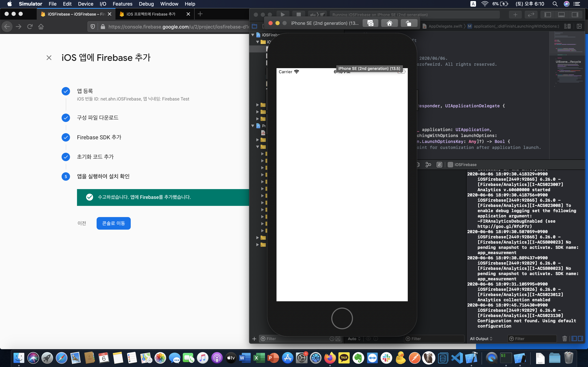Click the simulator screenshot camera icon
This screenshot has height=367, width=588.
point(370,23)
